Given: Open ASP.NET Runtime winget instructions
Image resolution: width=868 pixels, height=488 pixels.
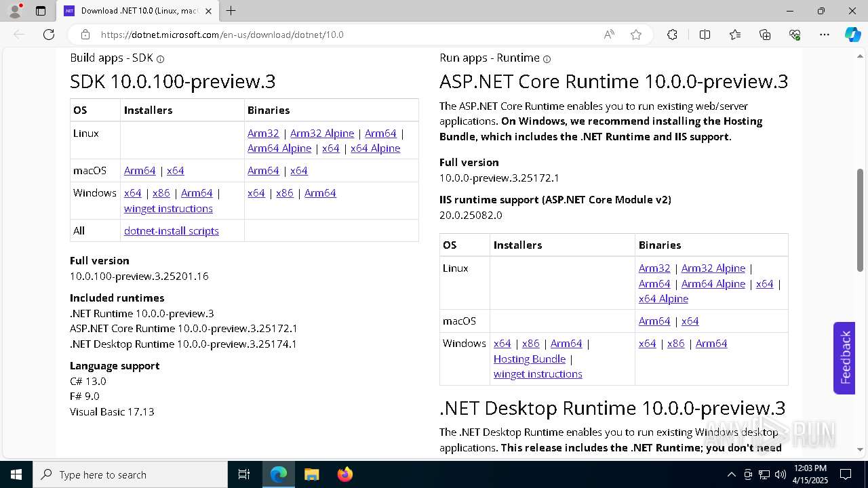Looking at the screenshot, I should click(538, 373).
